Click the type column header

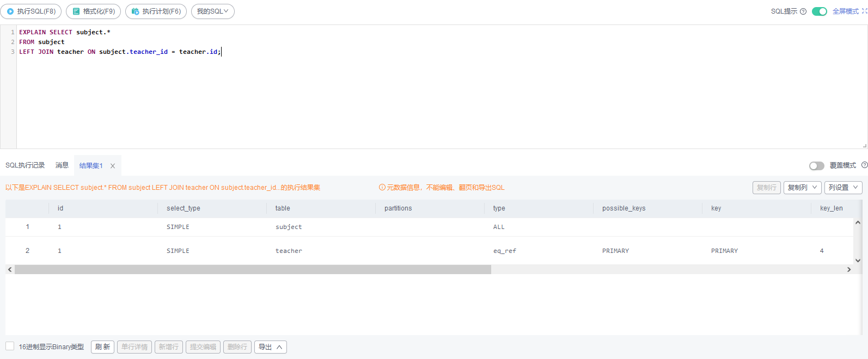pyautogui.click(x=539, y=208)
